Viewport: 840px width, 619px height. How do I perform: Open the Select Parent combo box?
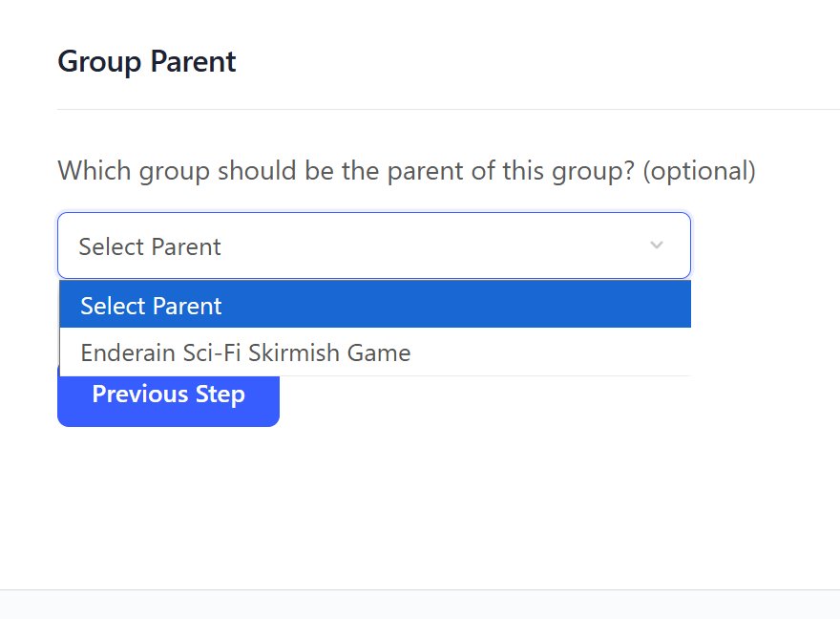click(373, 245)
